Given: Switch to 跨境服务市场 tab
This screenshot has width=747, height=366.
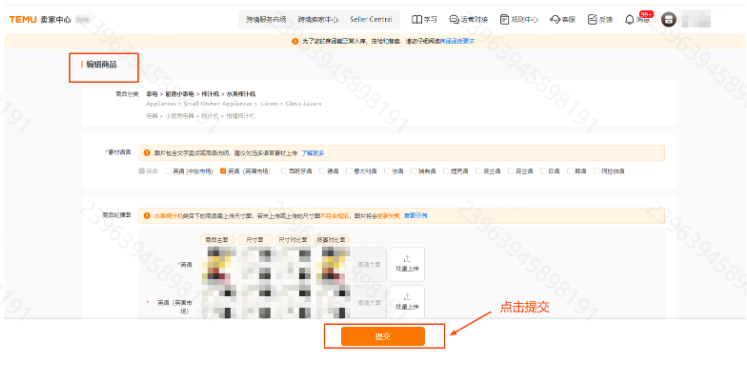Looking at the screenshot, I should 266,20.
